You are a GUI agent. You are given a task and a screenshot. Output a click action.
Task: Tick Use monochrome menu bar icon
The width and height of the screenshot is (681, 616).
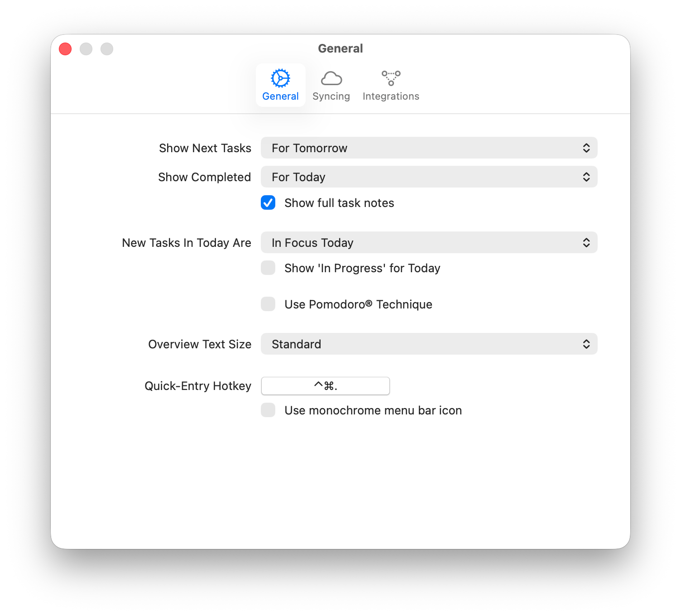click(x=268, y=410)
